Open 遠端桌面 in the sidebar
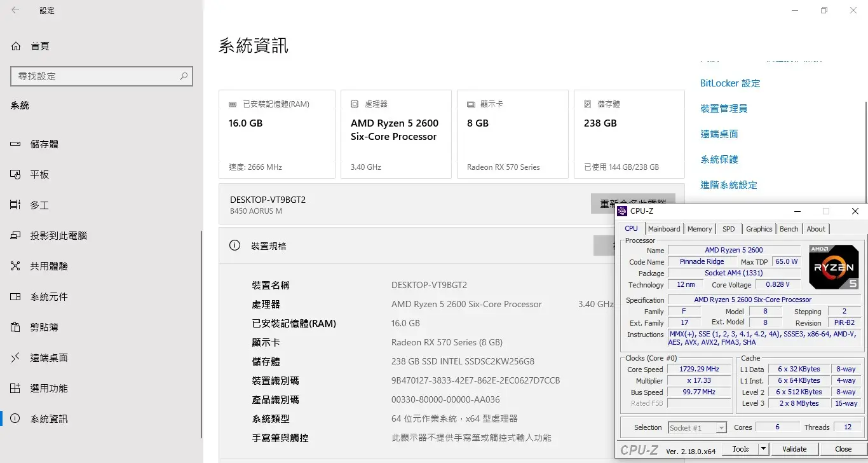Viewport: 868px width, 463px height. click(x=48, y=358)
